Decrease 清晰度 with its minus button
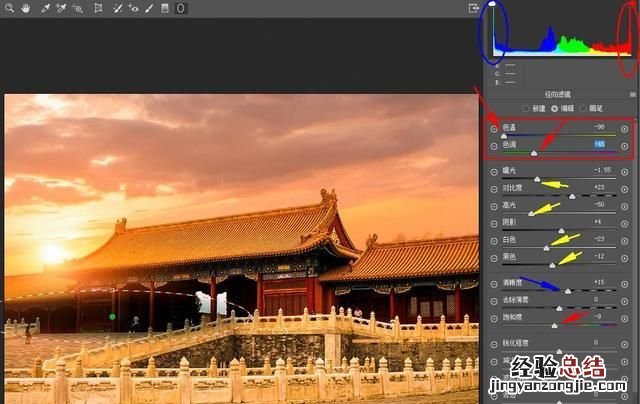The image size is (640, 404). [494, 284]
